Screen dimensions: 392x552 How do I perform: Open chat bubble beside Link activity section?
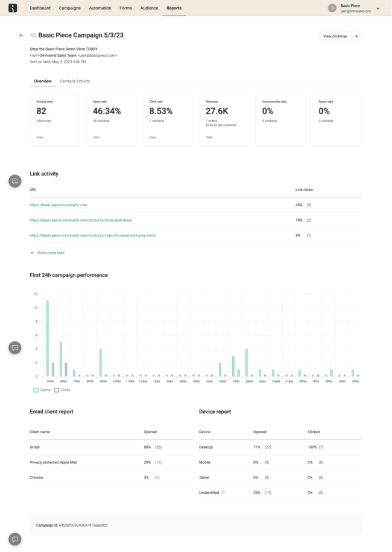tap(15, 181)
